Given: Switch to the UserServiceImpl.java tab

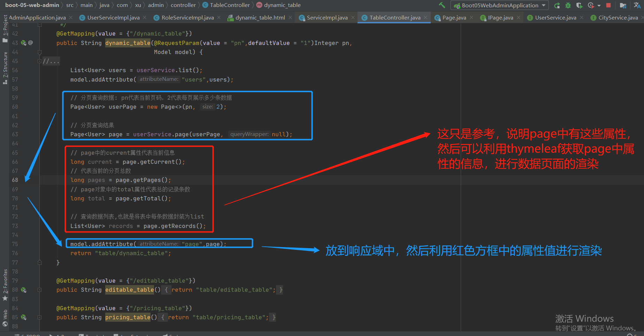Looking at the screenshot, I should (113, 17).
